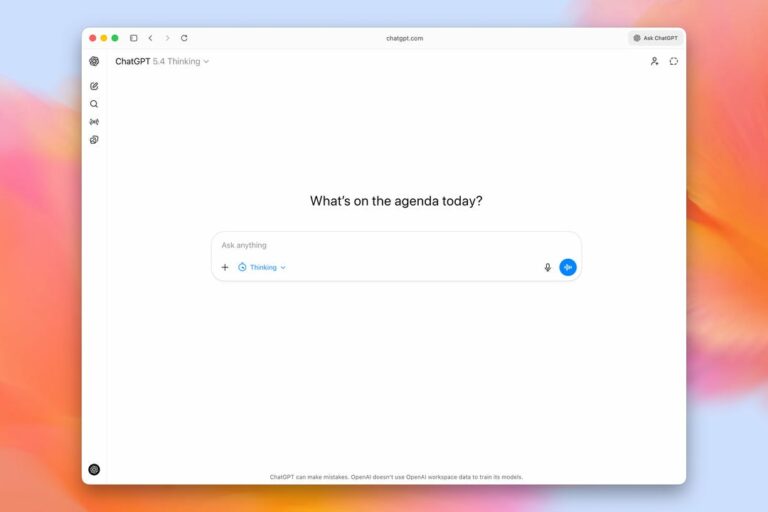Start a temporary chat with the dashed circle icon
The width and height of the screenshot is (768, 512).
674,61
